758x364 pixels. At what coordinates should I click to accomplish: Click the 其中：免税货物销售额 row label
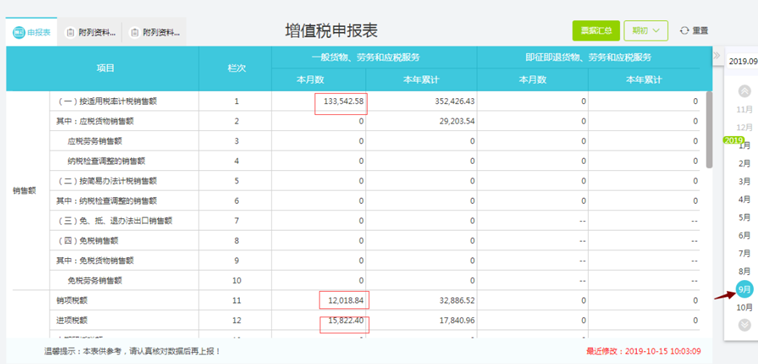95,261
